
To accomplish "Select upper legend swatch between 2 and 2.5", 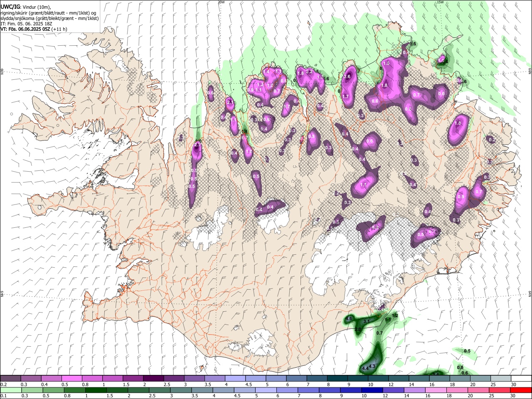I will tap(153, 378).
